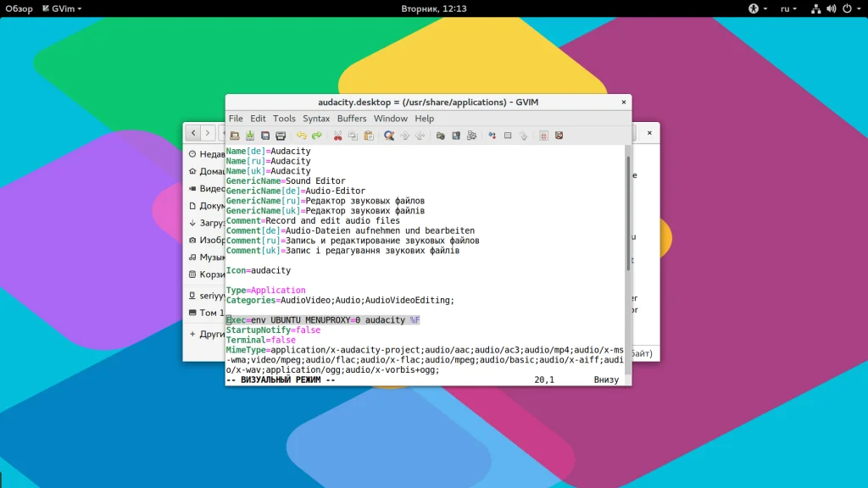Click the back arrow in file manager
The height and width of the screenshot is (488, 868).
coord(192,133)
